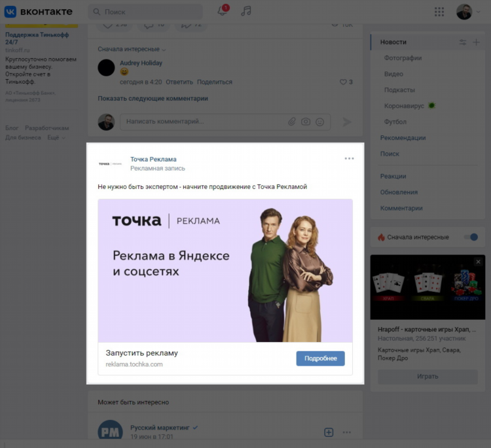
Task: Open the music note icon
Action: 245,11
